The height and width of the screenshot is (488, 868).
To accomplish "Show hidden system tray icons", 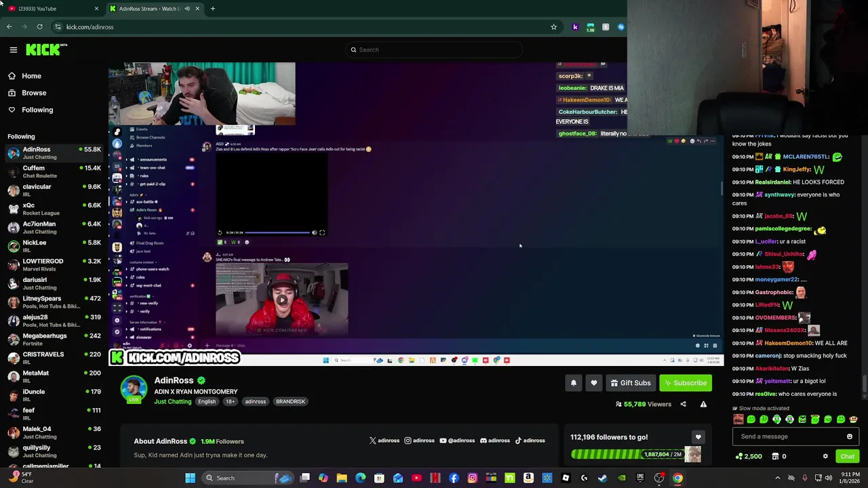I will pyautogui.click(x=778, y=478).
